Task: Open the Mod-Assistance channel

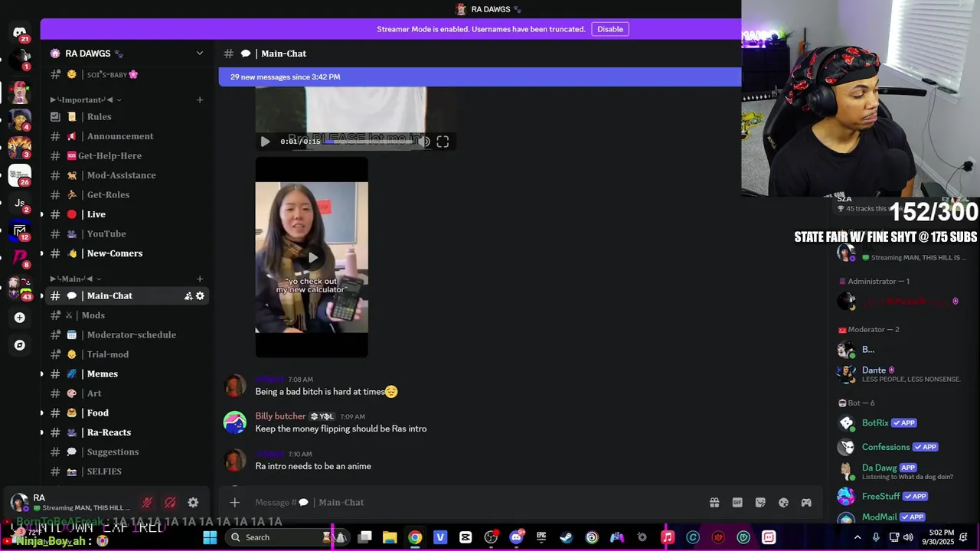Action: pyautogui.click(x=127, y=175)
